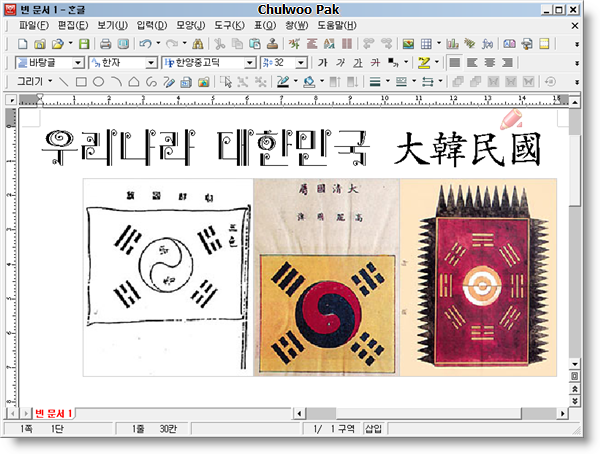This screenshot has width=600, height=454.
Task: Expand the highlighter color dropdown arrow
Action: coord(437,62)
